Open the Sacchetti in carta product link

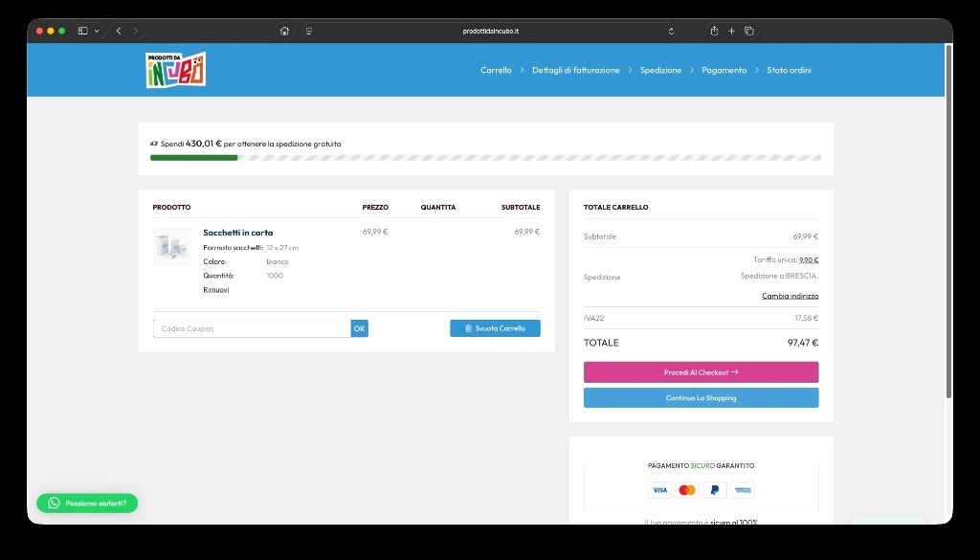tap(238, 233)
